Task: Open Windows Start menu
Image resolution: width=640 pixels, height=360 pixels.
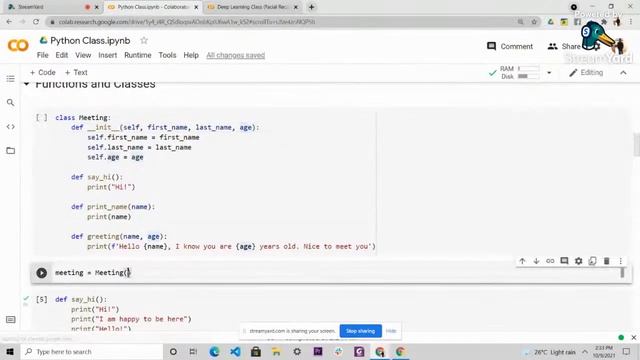Action: point(10,351)
